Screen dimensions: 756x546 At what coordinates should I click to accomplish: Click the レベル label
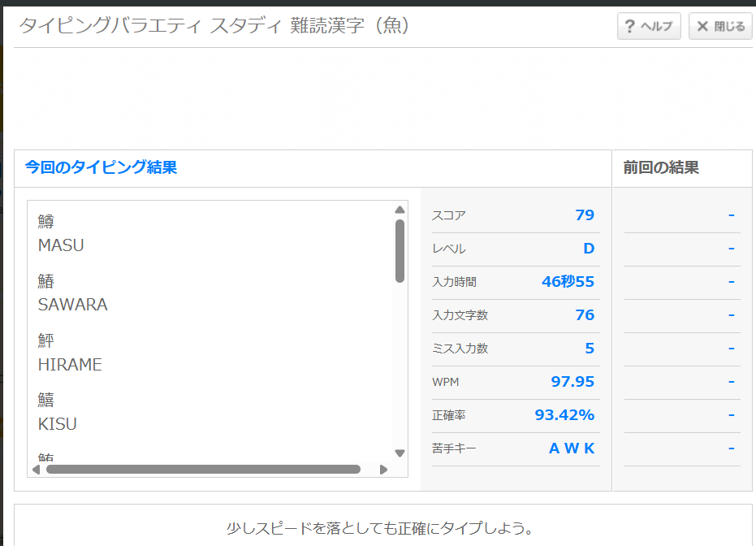click(449, 249)
